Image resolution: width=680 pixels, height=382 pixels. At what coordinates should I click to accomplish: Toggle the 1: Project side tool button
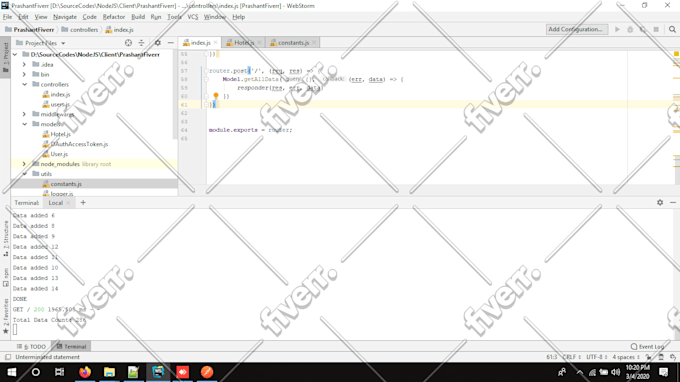(6, 58)
